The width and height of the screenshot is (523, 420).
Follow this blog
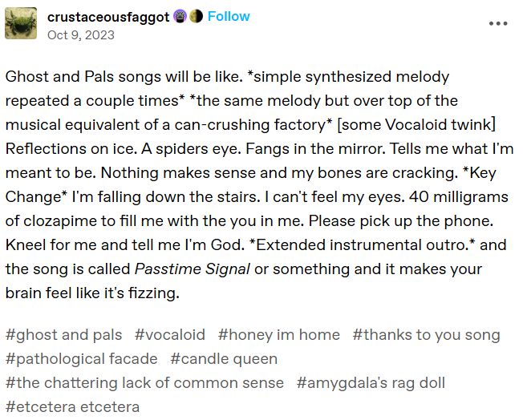pos(229,16)
